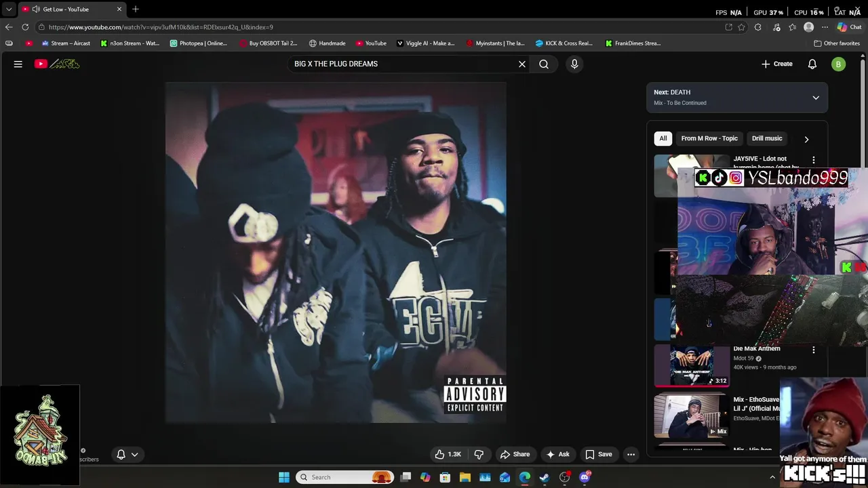Screen dimensions: 868x488
Task: Open the 'Photopea | Online...' bookmark
Action: [x=199, y=43]
